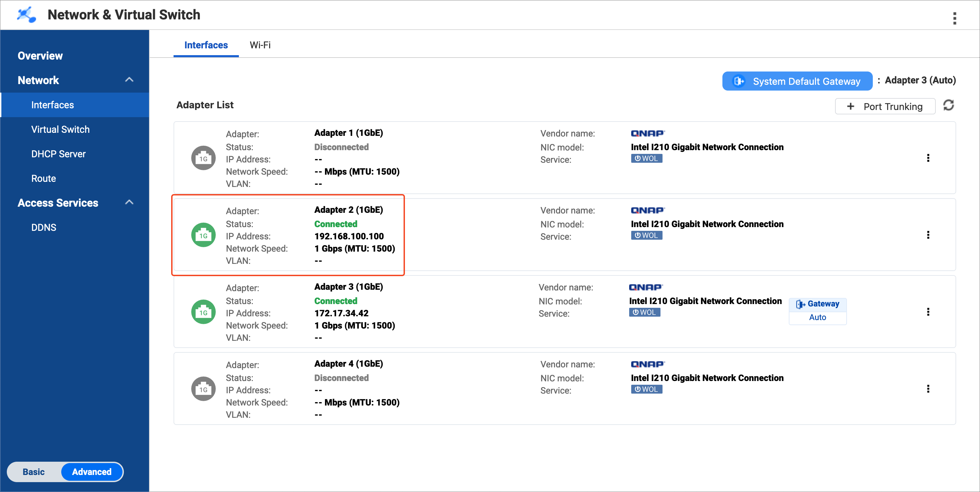
Task: Switch to Advanced mode
Action: pyautogui.click(x=92, y=472)
